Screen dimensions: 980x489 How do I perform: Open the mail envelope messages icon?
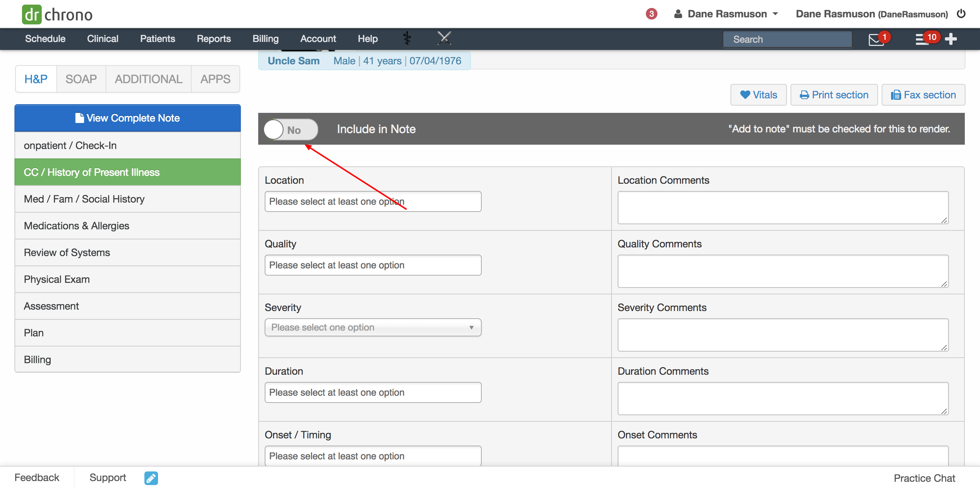(x=876, y=39)
